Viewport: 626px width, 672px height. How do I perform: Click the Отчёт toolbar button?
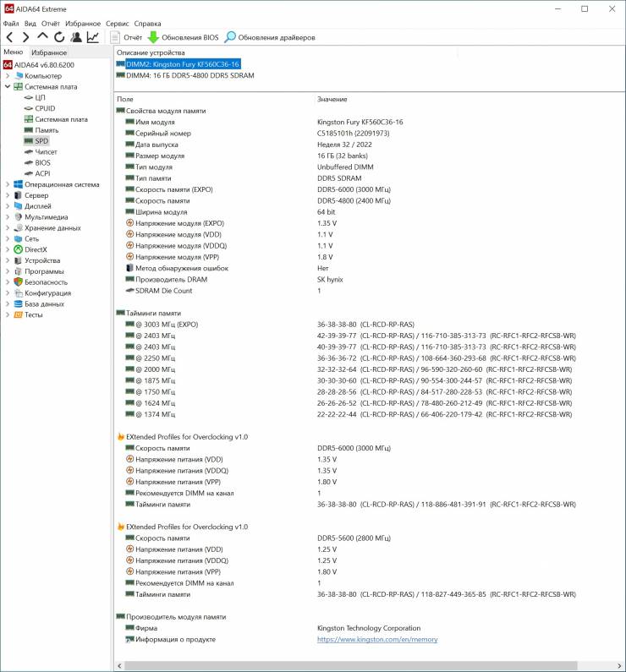(126, 37)
